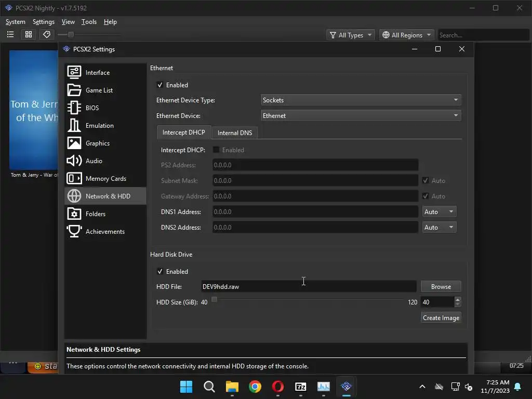Open the Folders settings category

pos(105,214)
